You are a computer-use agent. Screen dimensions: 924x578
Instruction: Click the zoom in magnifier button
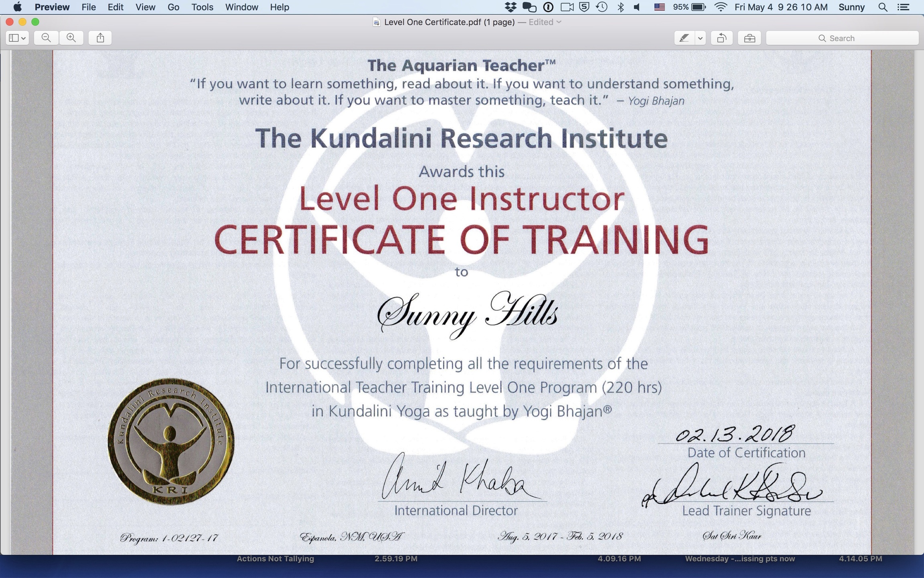[x=71, y=38]
